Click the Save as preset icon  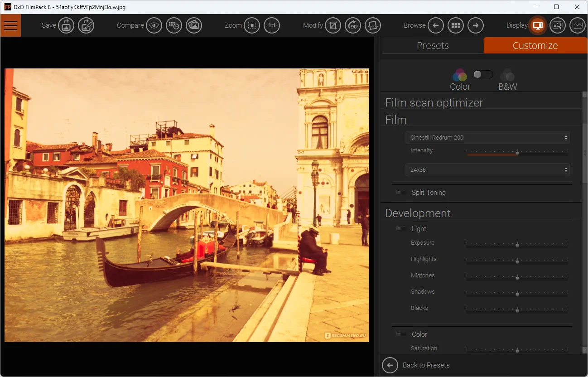[x=86, y=25]
